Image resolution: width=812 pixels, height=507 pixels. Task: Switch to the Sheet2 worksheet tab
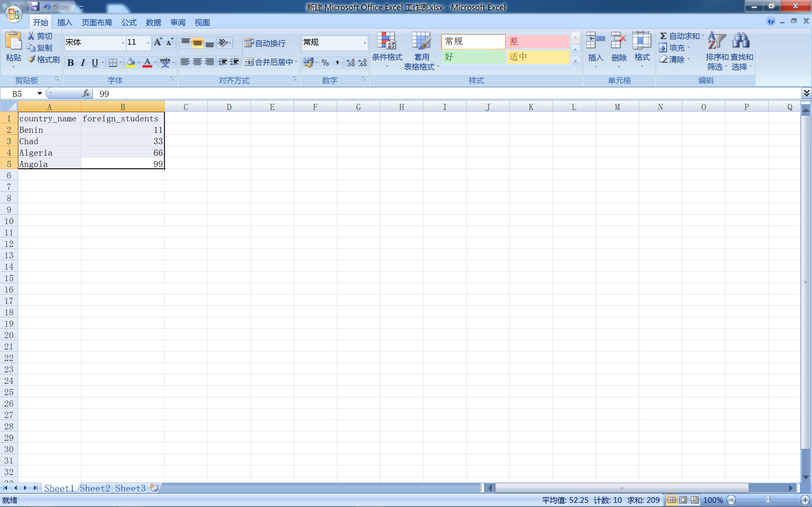[95, 488]
